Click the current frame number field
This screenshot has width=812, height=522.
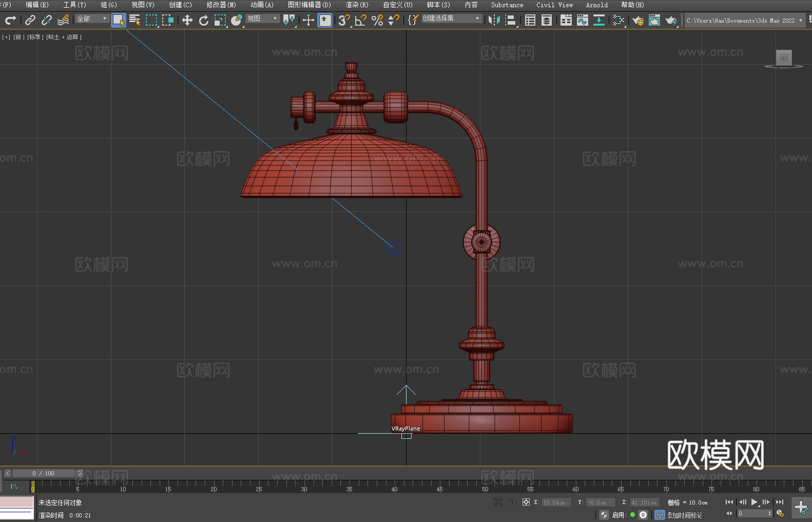[752, 513]
